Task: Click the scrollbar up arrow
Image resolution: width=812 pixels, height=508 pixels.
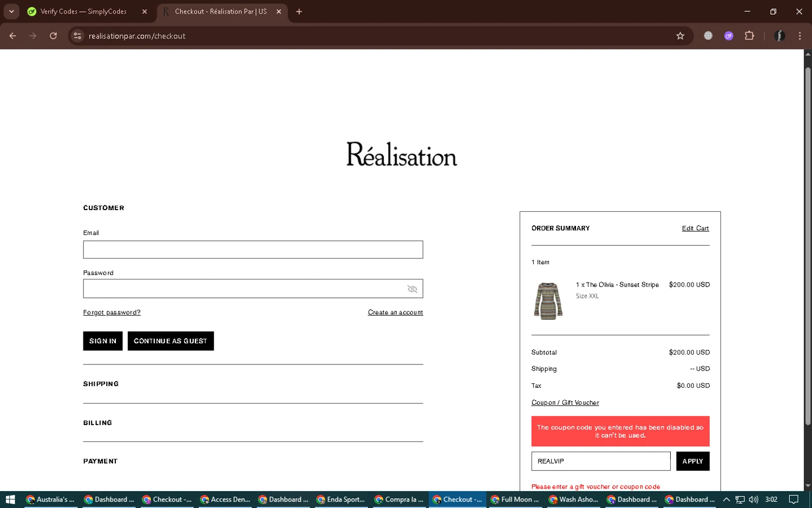Action: 808,54
